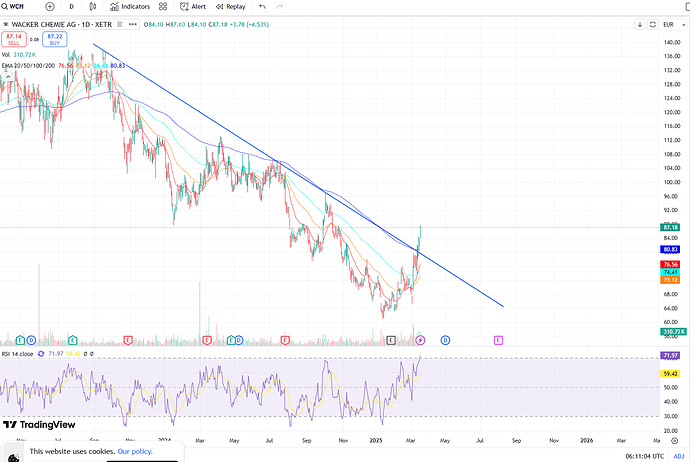
Task: Open the D timeframe interval selector
Action: 72,7
